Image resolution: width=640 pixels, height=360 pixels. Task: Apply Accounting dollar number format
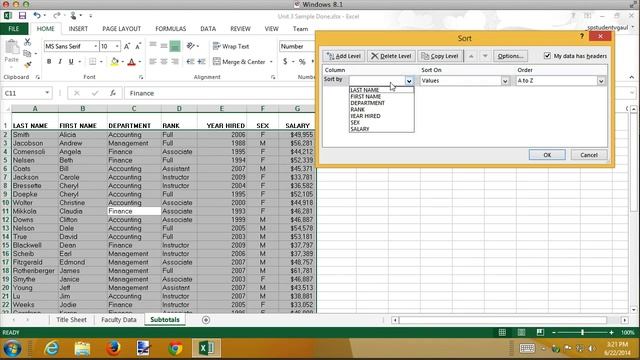(x=285, y=62)
